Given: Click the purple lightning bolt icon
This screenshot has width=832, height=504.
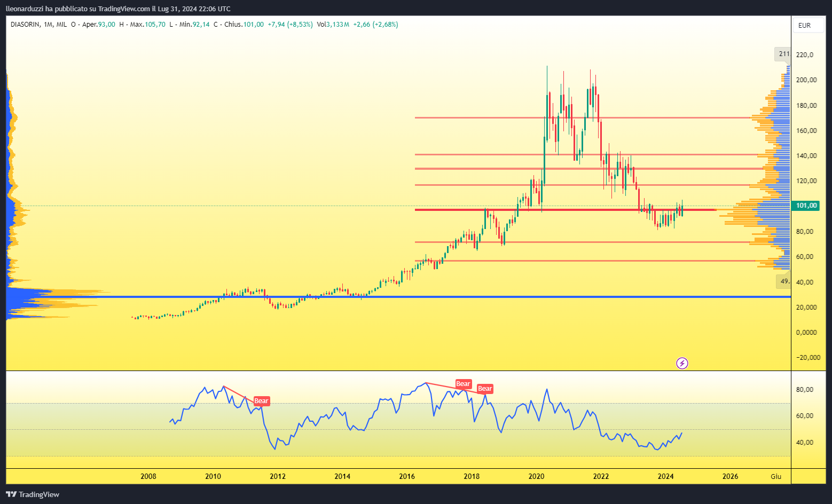Looking at the screenshot, I should 682,364.
